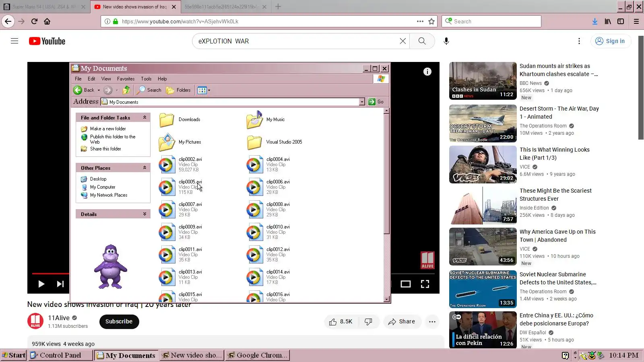644x362 pixels.
Task: Go back in the browser
Action: coord(8,21)
